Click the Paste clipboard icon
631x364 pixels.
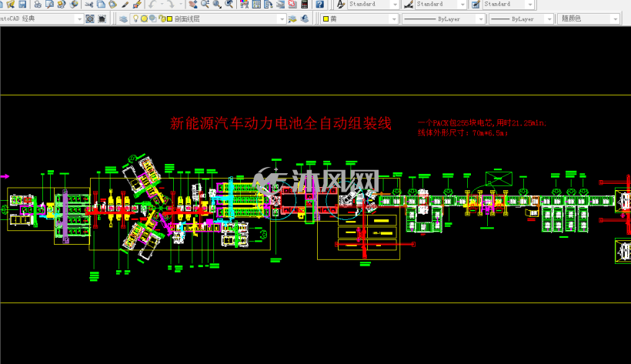(x=113, y=4)
